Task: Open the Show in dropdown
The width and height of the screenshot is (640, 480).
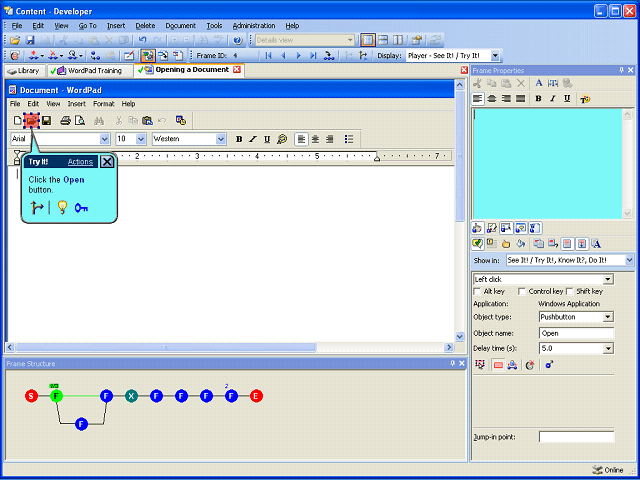Action: pyautogui.click(x=629, y=260)
